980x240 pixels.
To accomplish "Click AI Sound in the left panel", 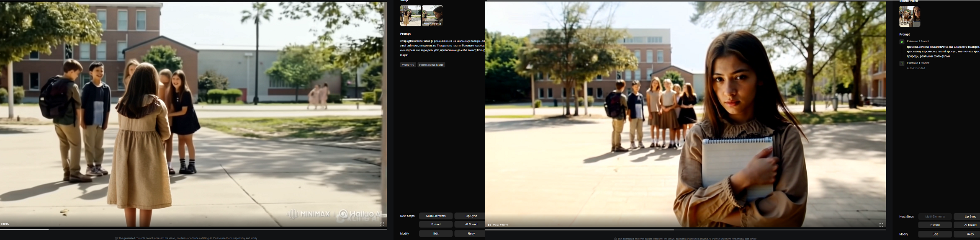I will [x=471, y=225].
